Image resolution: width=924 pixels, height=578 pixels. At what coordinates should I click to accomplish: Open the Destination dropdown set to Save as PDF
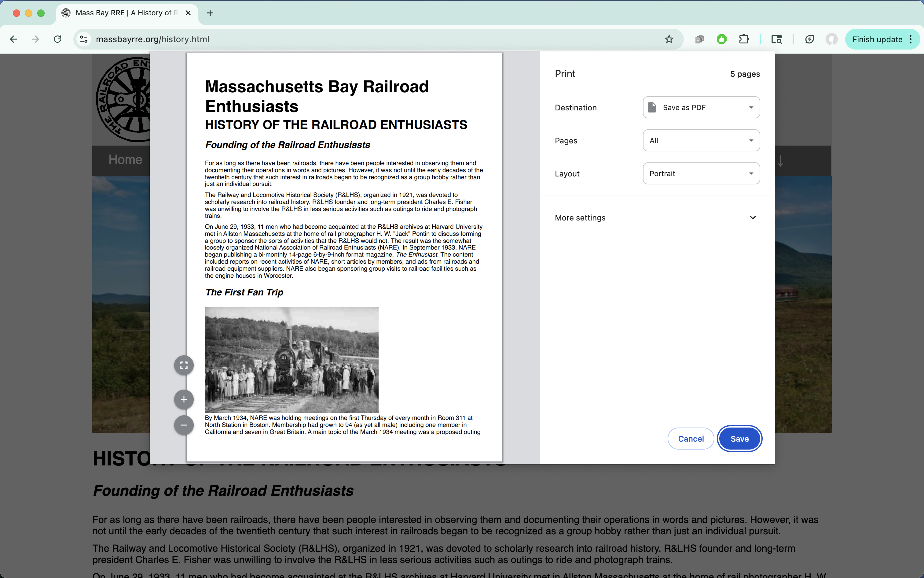click(x=701, y=107)
